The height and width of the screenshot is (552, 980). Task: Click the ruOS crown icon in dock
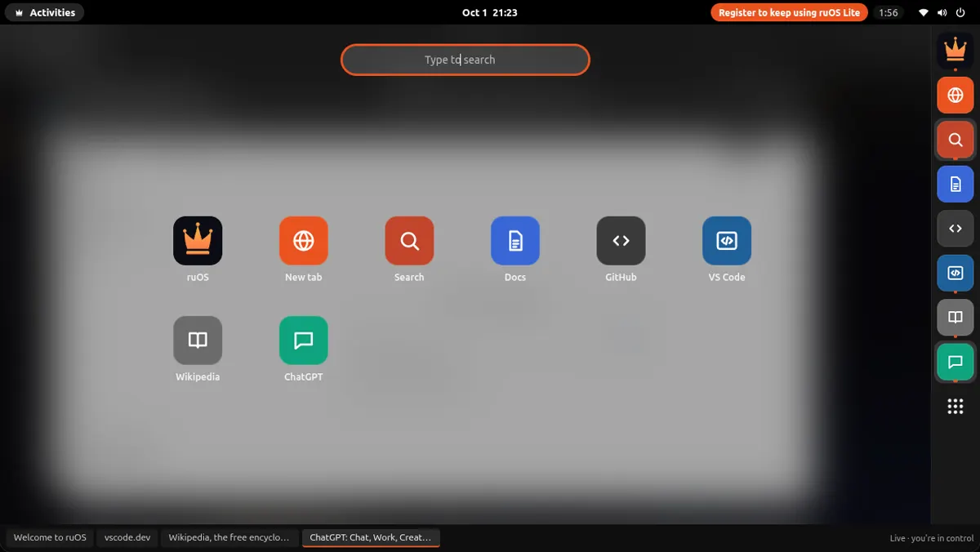tap(955, 51)
